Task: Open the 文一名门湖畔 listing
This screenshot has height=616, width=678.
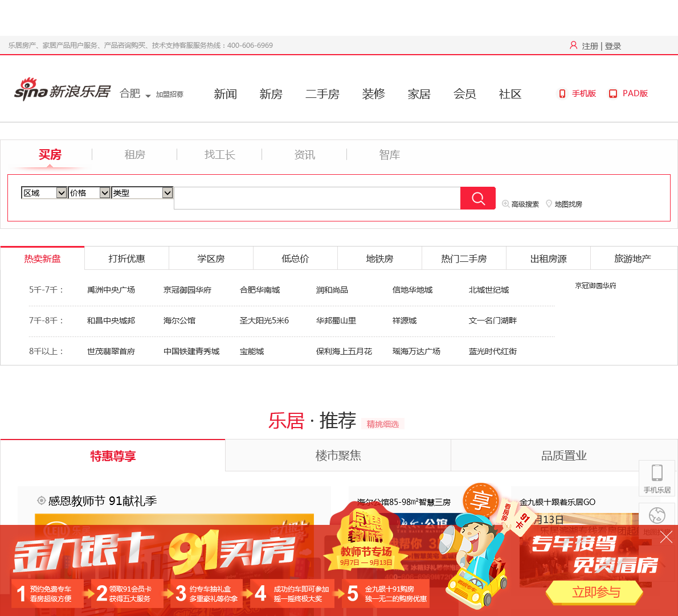Action: tap(492, 321)
